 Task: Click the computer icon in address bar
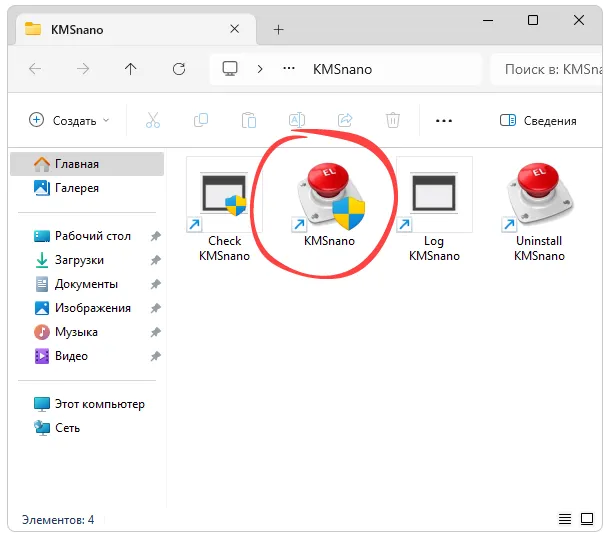(x=230, y=69)
